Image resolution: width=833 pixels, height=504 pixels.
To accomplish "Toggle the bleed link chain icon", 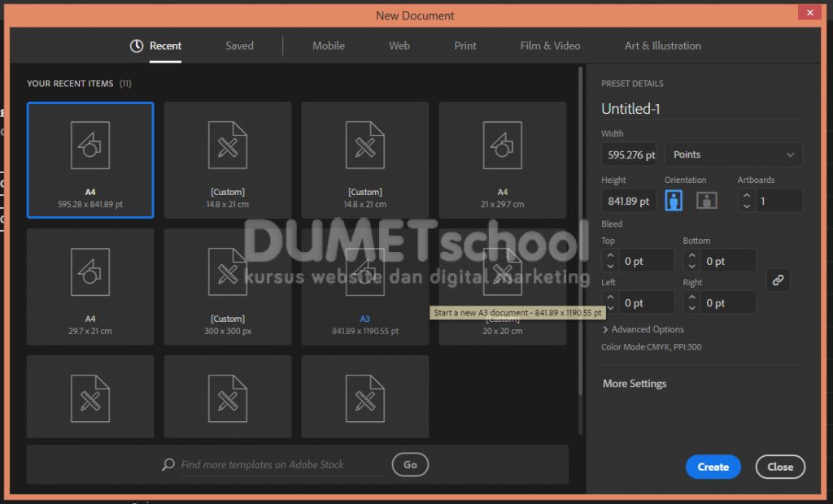I will (x=778, y=280).
